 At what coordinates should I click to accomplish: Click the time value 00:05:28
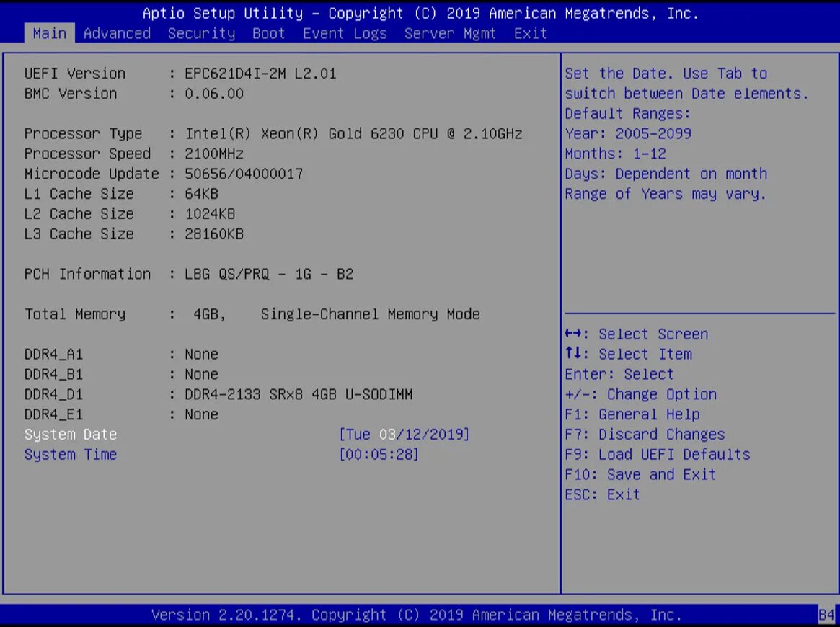pos(379,455)
